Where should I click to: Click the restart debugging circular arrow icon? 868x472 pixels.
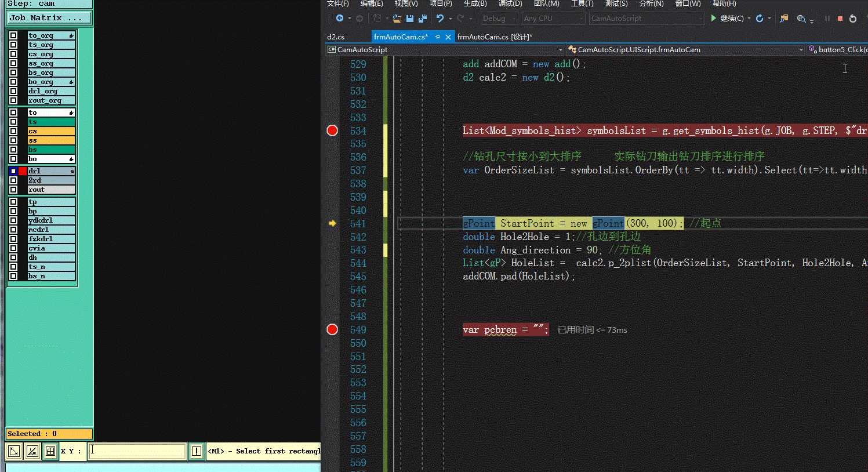(852, 19)
